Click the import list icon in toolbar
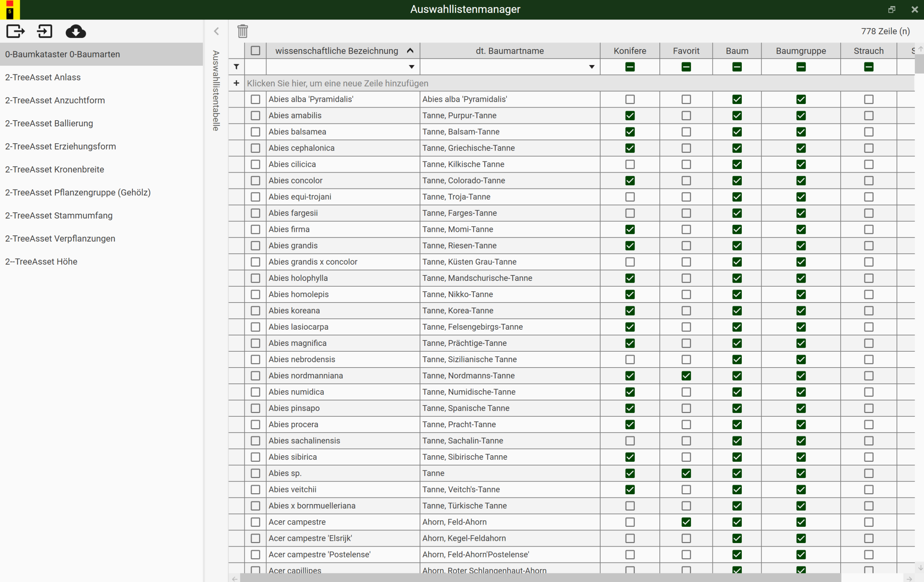The width and height of the screenshot is (924, 582). [x=44, y=31]
